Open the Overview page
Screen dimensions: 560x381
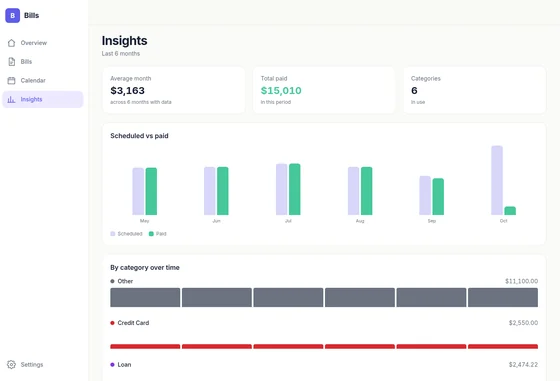pos(43,43)
